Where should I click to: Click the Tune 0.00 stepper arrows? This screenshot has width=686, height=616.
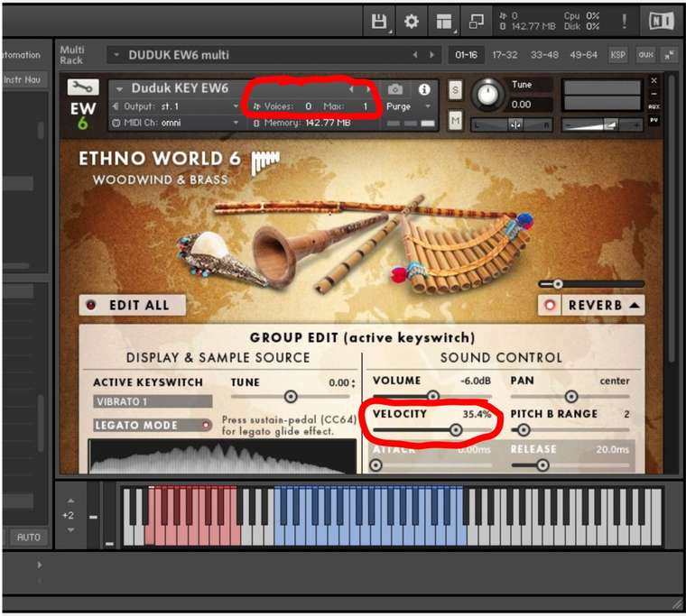pyautogui.click(x=353, y=383)
